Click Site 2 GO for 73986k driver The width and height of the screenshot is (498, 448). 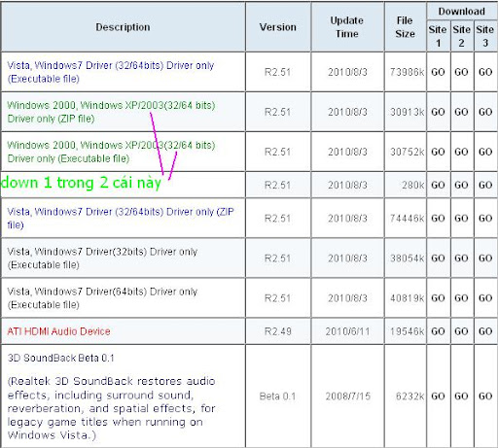click(x=461, y=72)
